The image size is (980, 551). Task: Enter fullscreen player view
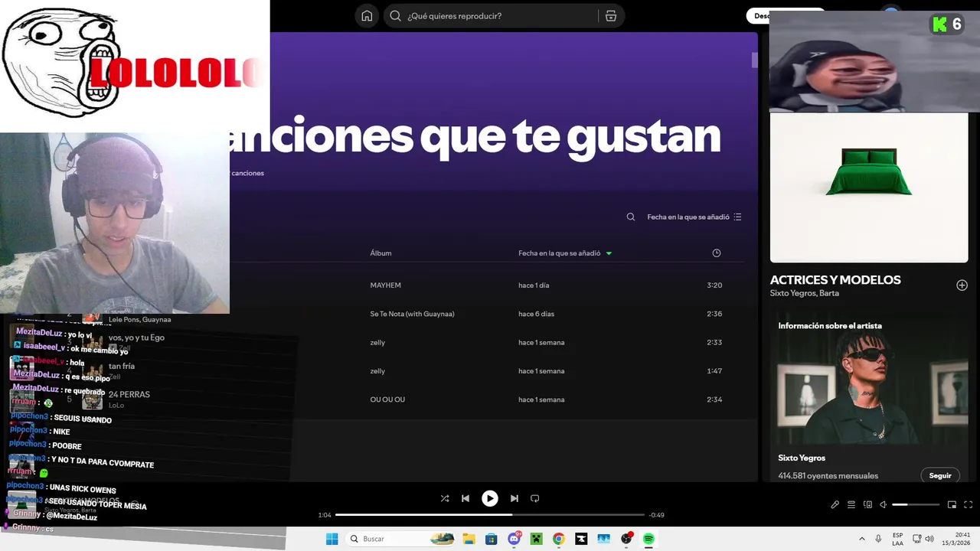(969, 504)
